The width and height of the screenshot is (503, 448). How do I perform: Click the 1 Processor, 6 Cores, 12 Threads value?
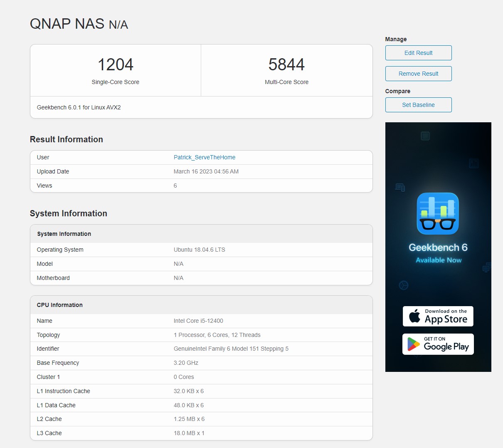(x=217, y=335)
